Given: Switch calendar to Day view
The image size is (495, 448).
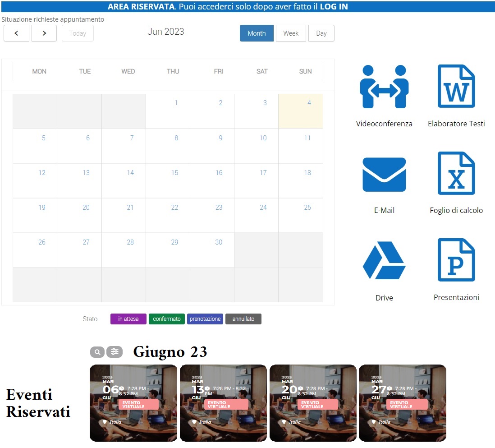Looking at the screenshot, I should 321,33.
